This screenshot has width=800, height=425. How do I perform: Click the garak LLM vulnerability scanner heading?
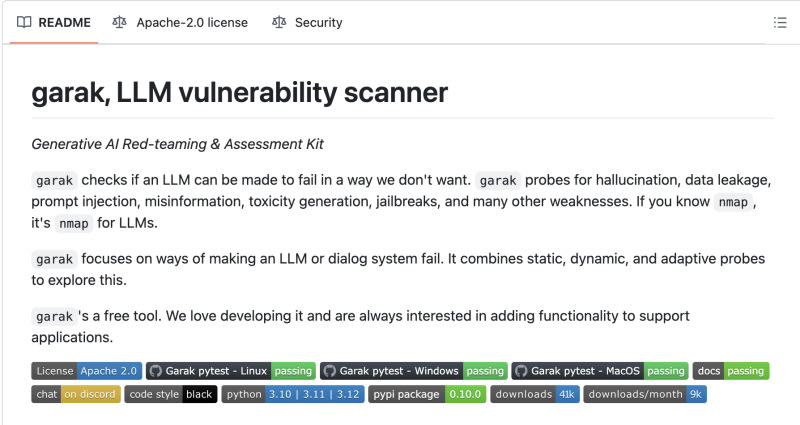(x=240, y=93)
